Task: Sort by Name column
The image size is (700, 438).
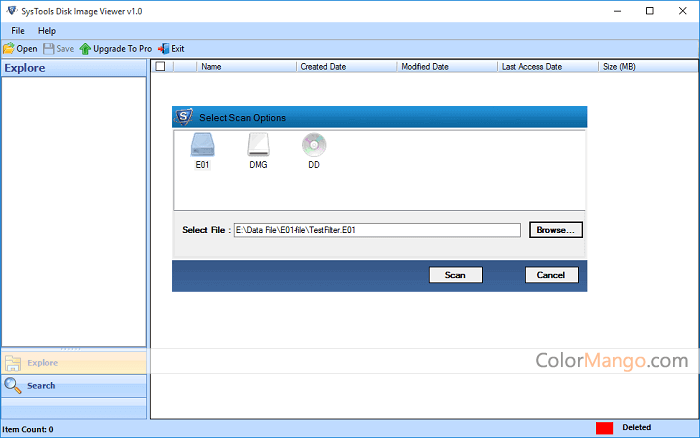Action: click(246, 67)
